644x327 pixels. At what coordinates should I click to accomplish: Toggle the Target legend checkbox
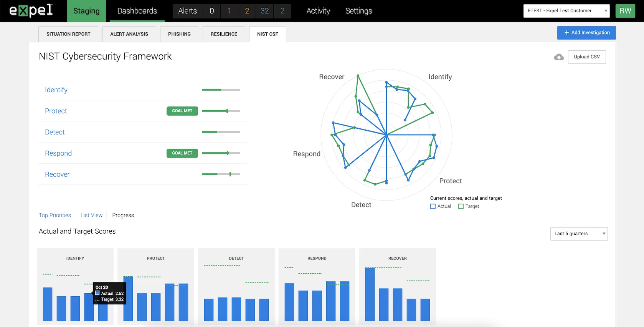[461, 206]
